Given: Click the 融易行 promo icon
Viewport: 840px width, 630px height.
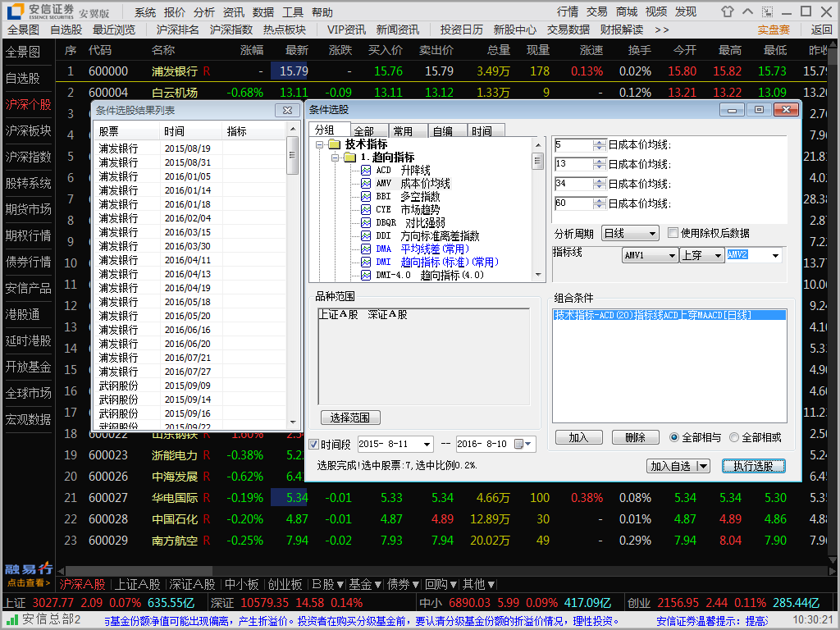Looking at the screenshot, I should tap(29, 574).
